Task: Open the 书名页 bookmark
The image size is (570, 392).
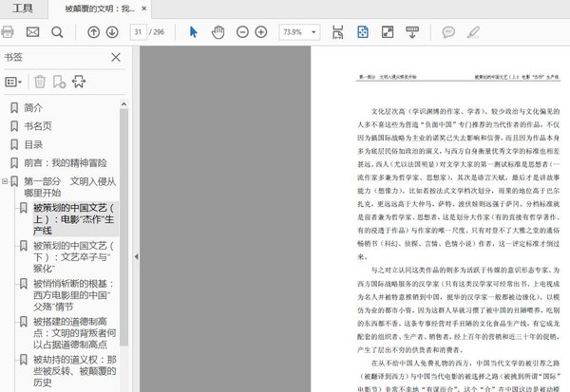Action: pyautogui.click(x=38, y=126)
